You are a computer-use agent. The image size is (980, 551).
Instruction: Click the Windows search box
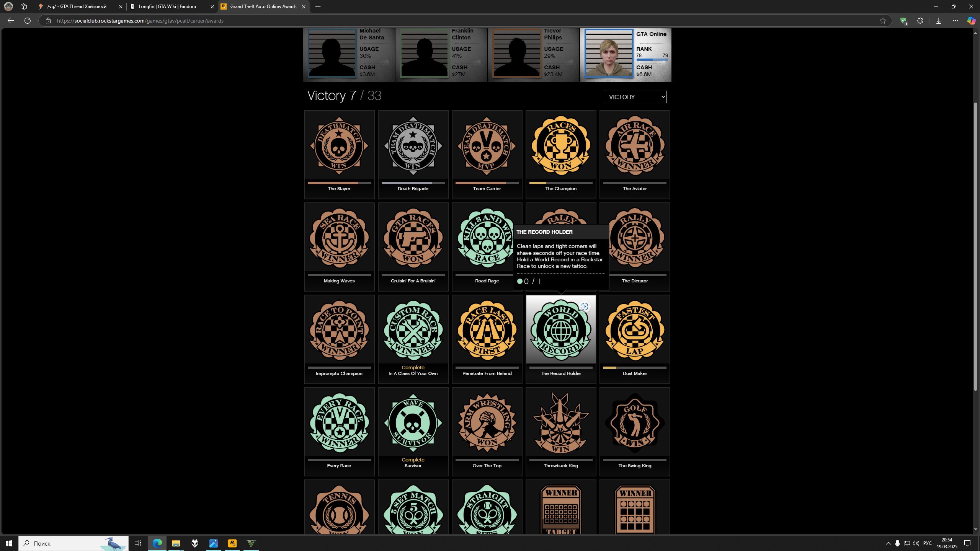click(73, 543)
